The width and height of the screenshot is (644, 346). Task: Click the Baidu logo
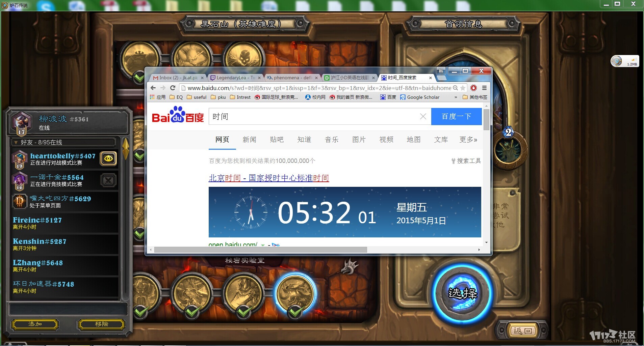[x=178, y=115]
